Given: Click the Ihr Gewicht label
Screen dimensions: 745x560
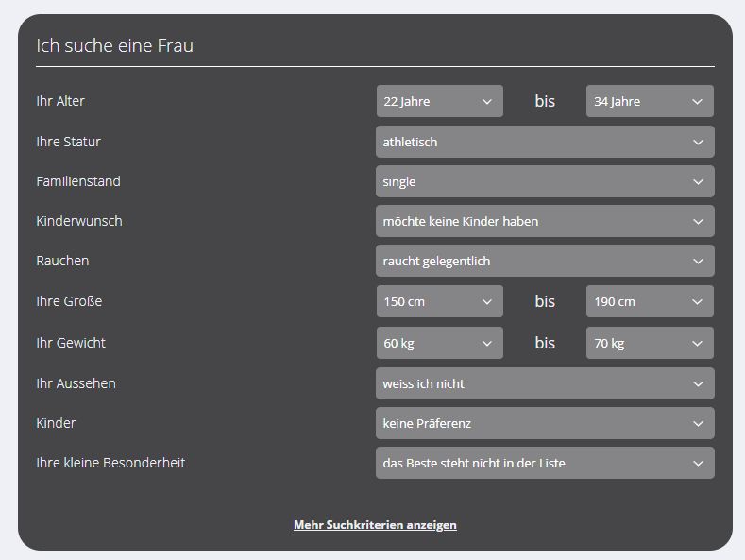Looking at the screenshot, I should click(71, 343).
